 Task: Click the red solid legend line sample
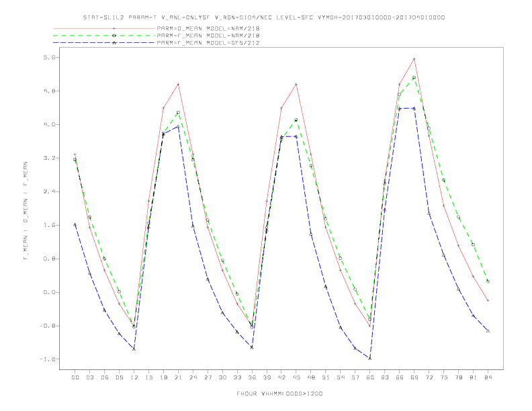tap(104, 28)
